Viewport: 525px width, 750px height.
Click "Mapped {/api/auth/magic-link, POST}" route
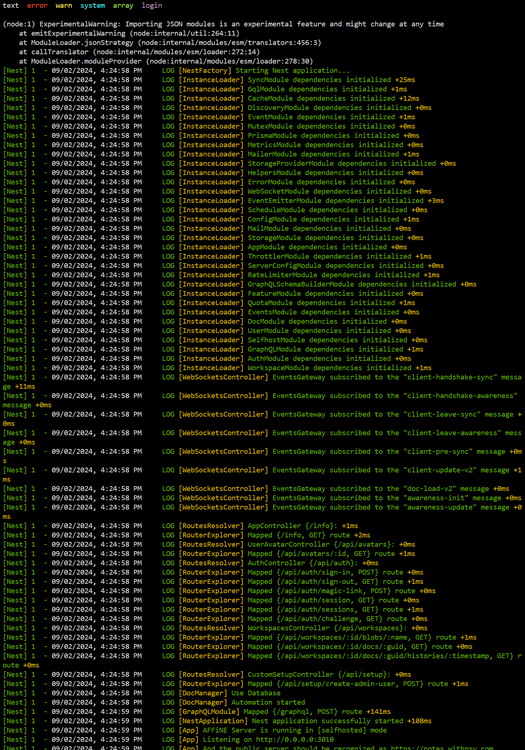(x=341, y=591)
